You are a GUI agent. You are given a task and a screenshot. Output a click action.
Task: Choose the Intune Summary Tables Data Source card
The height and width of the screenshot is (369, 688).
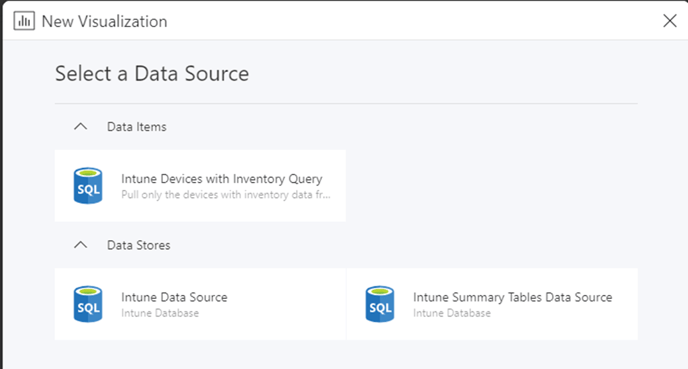pyautogui.click(x=492, y=304)
